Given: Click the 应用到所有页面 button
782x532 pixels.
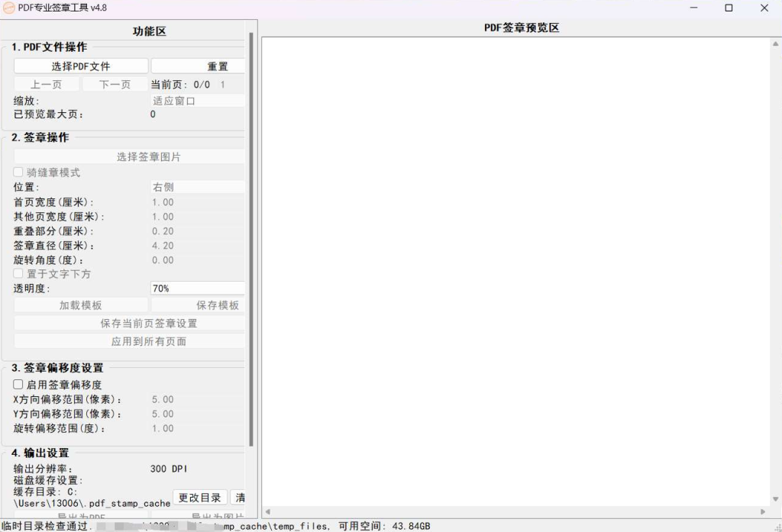Looking at the screenshot, I should coord(129,341).
